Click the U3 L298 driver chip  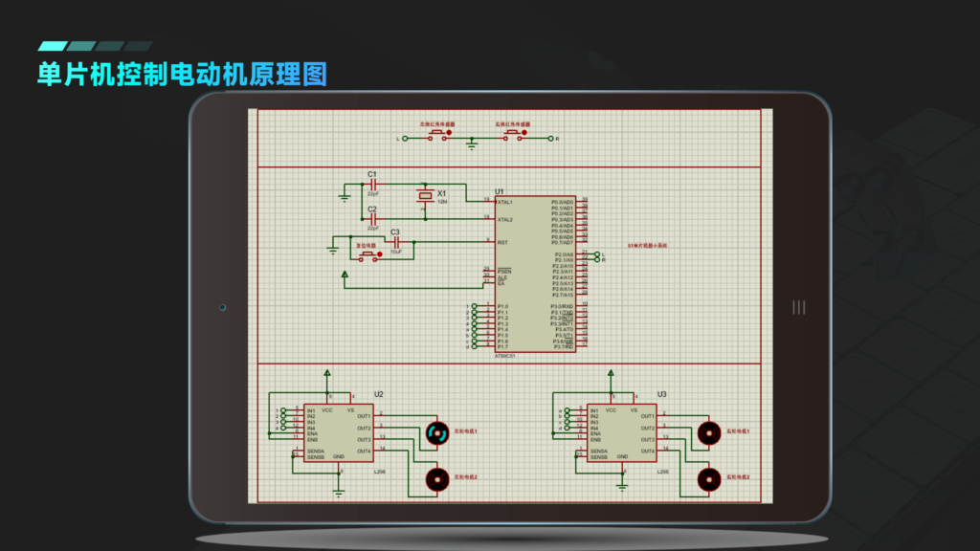[621, 432]
